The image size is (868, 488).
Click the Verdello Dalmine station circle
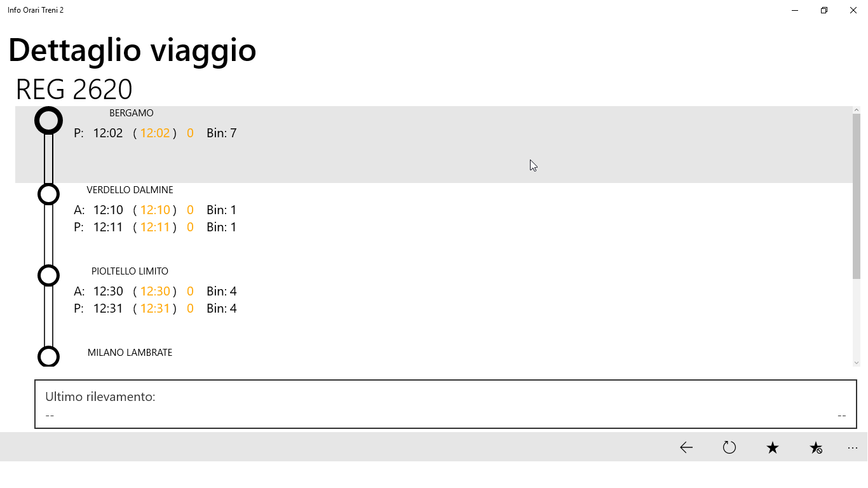tap(49, 194)
